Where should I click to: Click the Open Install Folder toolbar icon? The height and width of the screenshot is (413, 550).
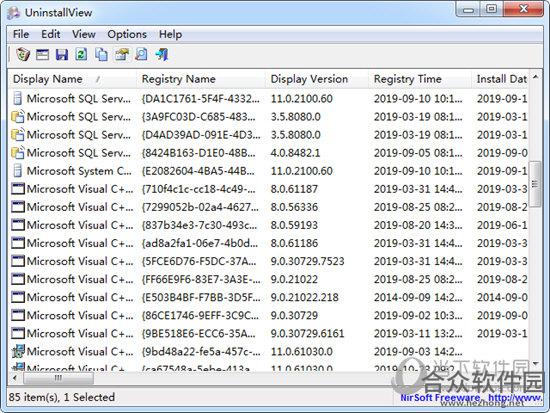tap(122, 55)
